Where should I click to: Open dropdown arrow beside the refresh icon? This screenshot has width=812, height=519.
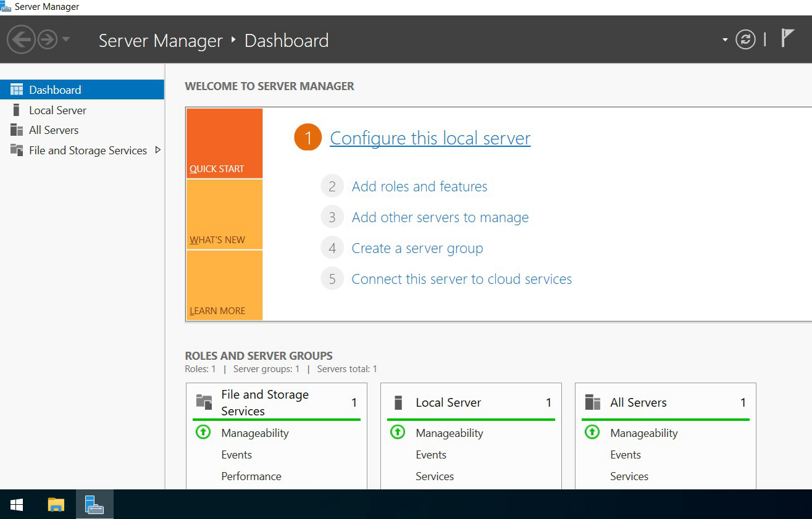(x=725, y=41)
